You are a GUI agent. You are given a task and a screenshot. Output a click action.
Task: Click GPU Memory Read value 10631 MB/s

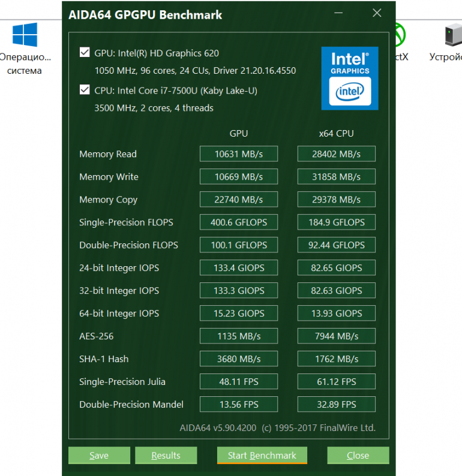(239, 154)
